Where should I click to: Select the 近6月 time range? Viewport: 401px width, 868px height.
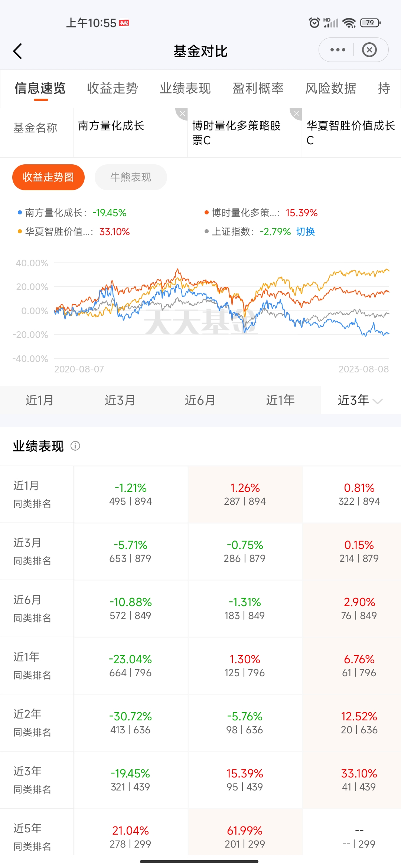[200, 400]
